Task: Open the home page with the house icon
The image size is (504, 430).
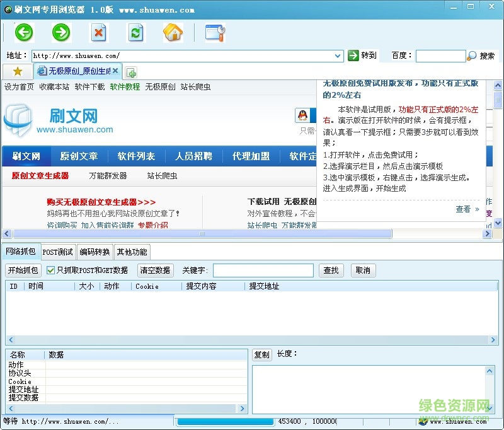Action: click(x=174, y=33)
